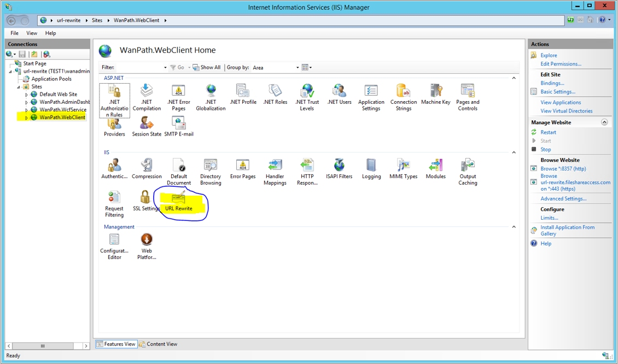Open the Modules feature
Image resolution: width=618 pixels, height=364 pixels.
(435, 169)
